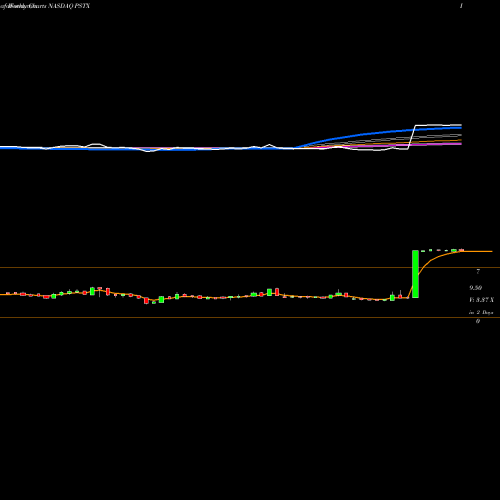The height and width of the screenshot is (500, 500).
Task: Click the NASDAQ PSTX chart title
Action: [x=45, y=6]
